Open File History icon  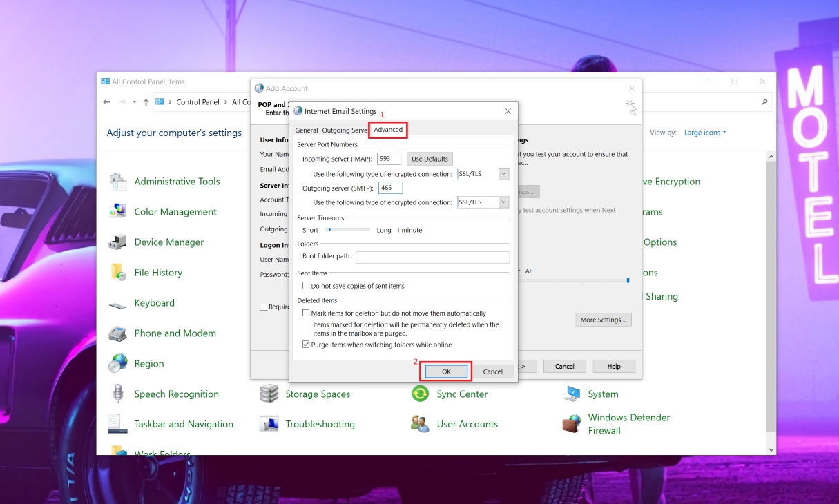118,273
